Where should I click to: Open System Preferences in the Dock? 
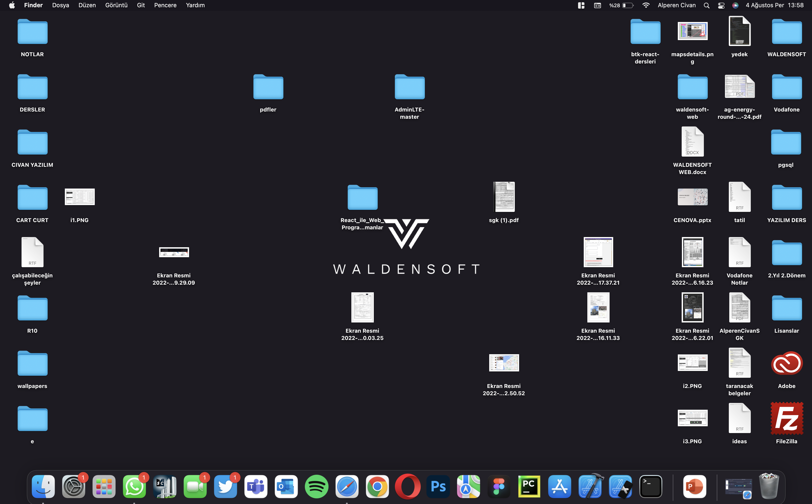tap(74, 486)
